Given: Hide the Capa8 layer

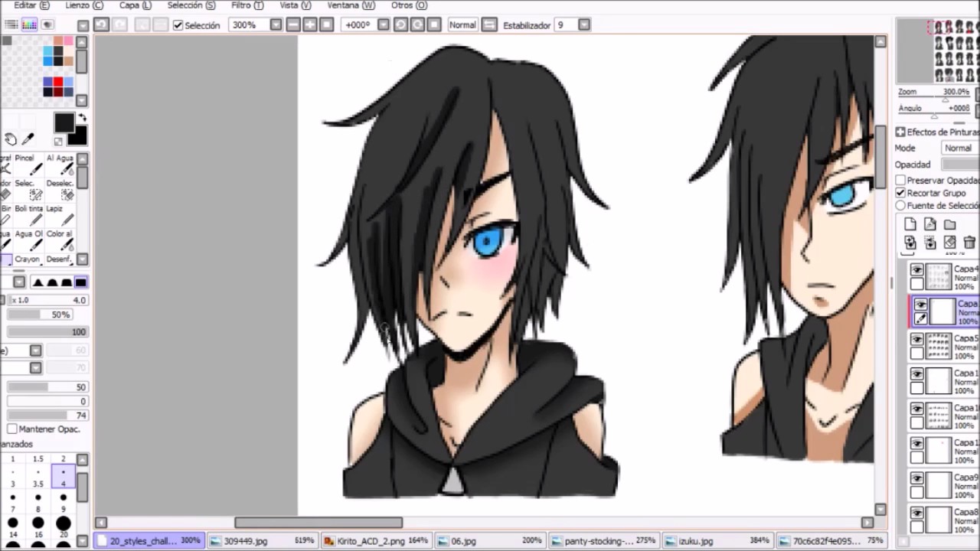Looking at the screenshot, I should click(917, 513).
